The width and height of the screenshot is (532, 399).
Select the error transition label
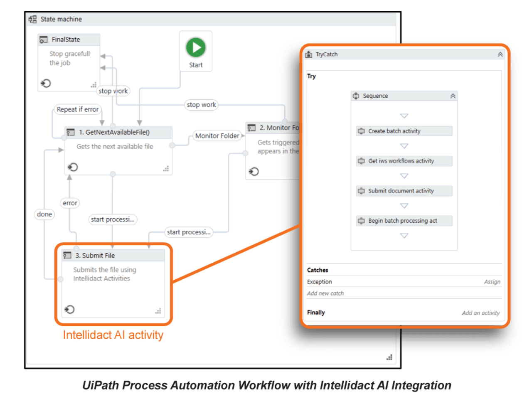[x=70, y=203]
